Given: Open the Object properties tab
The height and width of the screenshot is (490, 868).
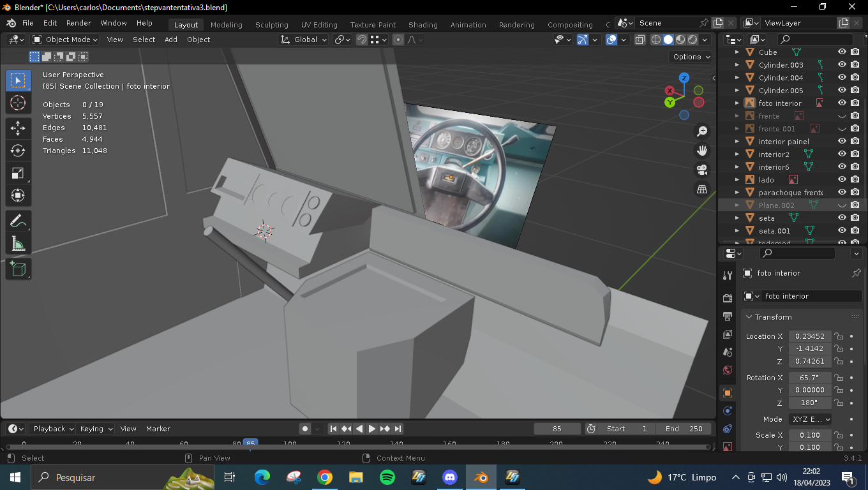Looking at the screenshot, I should click(x=728, y=393).
